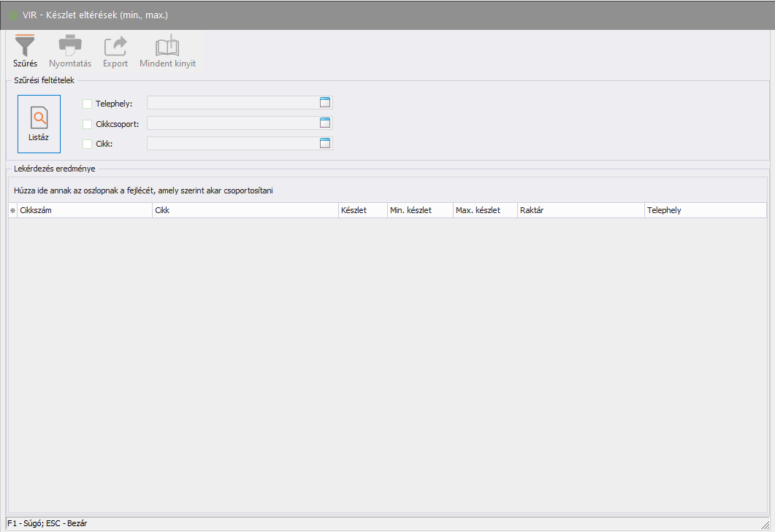Click the Raktár column header
The width and height of the screenshot is (775, 532).
pyautogui.click(x=580, y=210)
